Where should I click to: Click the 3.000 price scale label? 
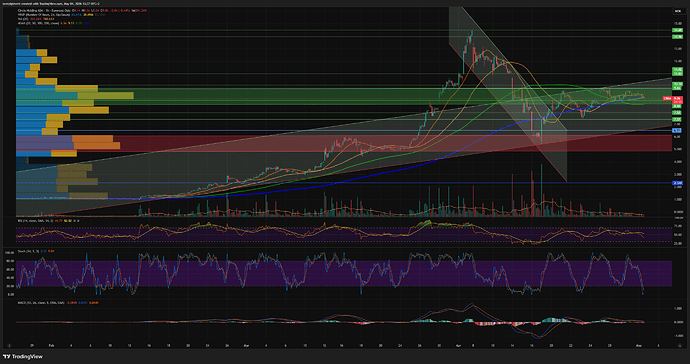pyautogui.click(x=678, y=174)
